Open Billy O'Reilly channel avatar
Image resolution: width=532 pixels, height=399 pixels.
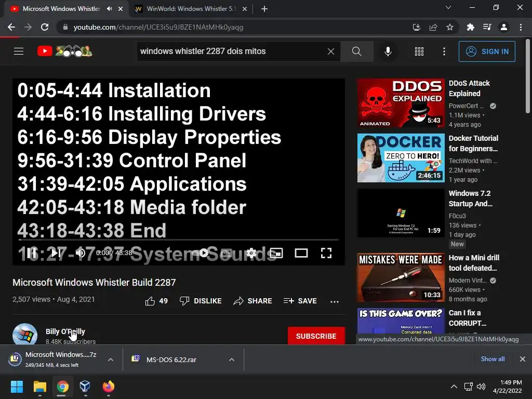25,334
